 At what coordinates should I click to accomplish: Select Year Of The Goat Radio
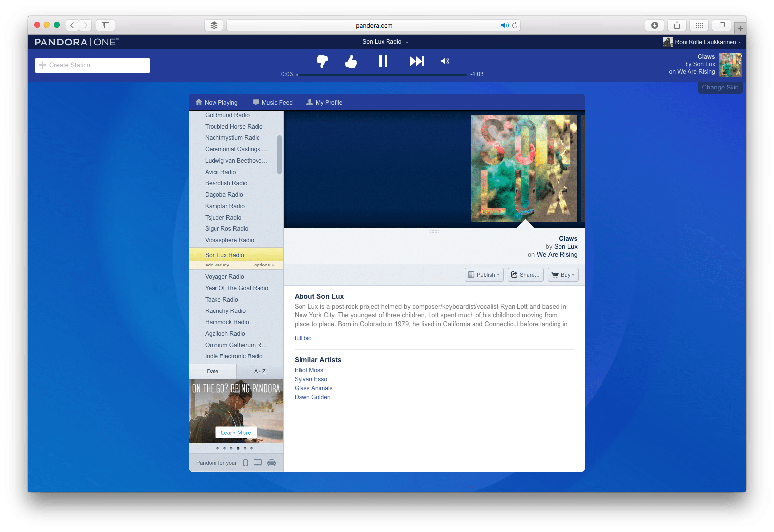[236, 288]
